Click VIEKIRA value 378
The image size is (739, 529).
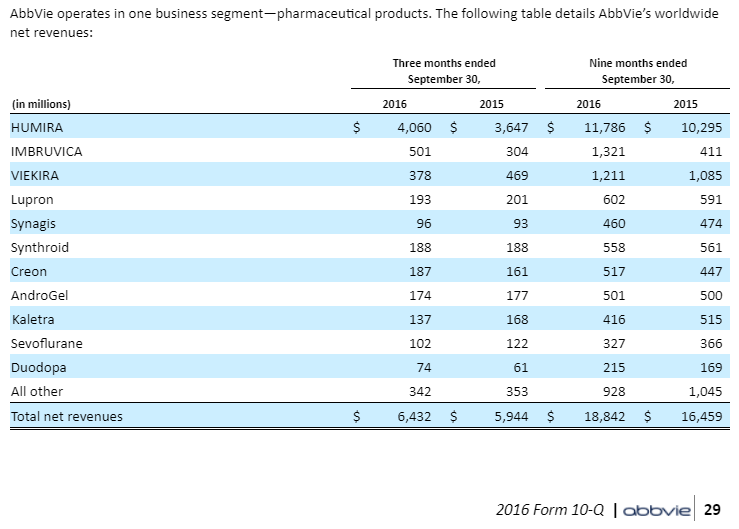(420, 176)
